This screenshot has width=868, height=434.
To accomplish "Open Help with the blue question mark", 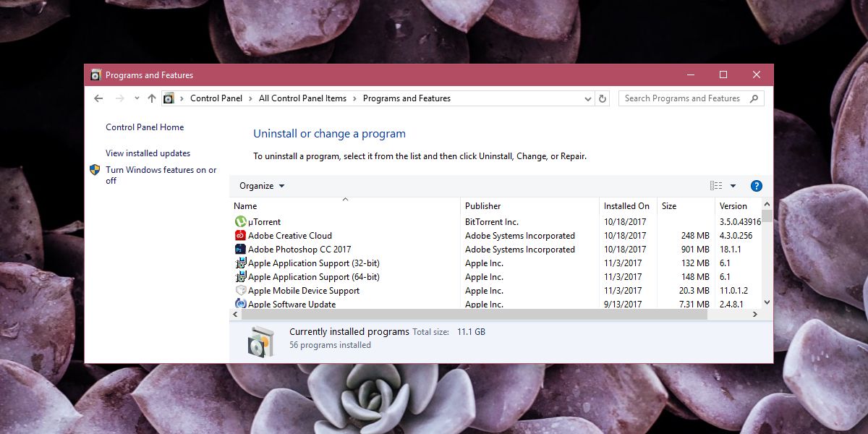I will coord(757,186).
